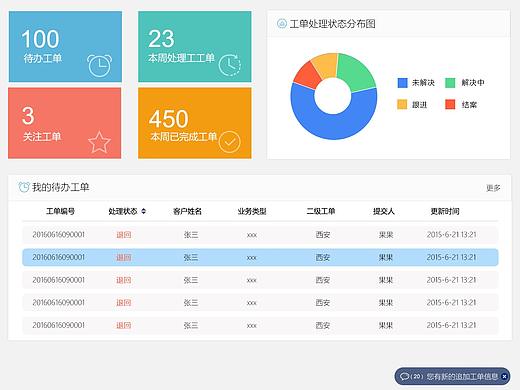This screenshot has height=390, width=520.
Task: Click the clock icon beside 我的待办工单
Action: coord(24,187)
